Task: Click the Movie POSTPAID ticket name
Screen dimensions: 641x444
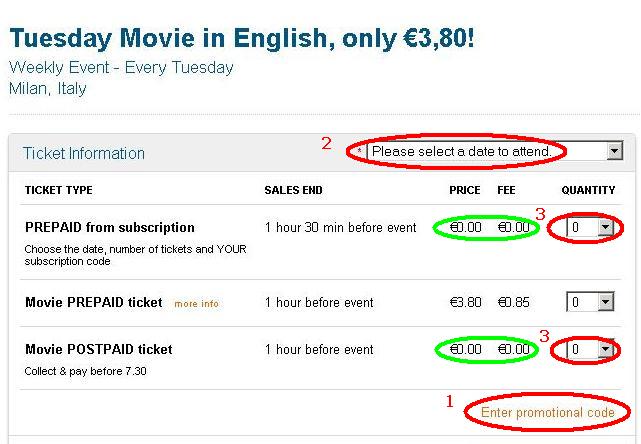Action: tap(99, 349)
